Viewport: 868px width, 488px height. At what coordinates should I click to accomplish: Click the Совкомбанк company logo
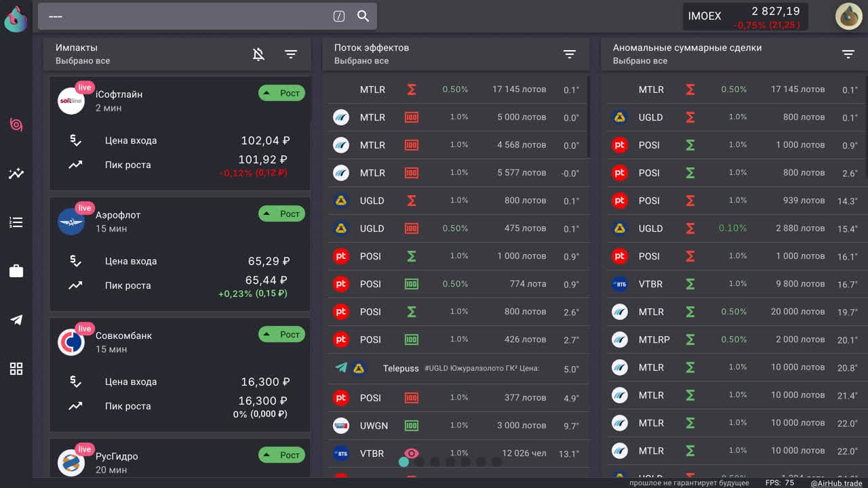coord(71,342)
